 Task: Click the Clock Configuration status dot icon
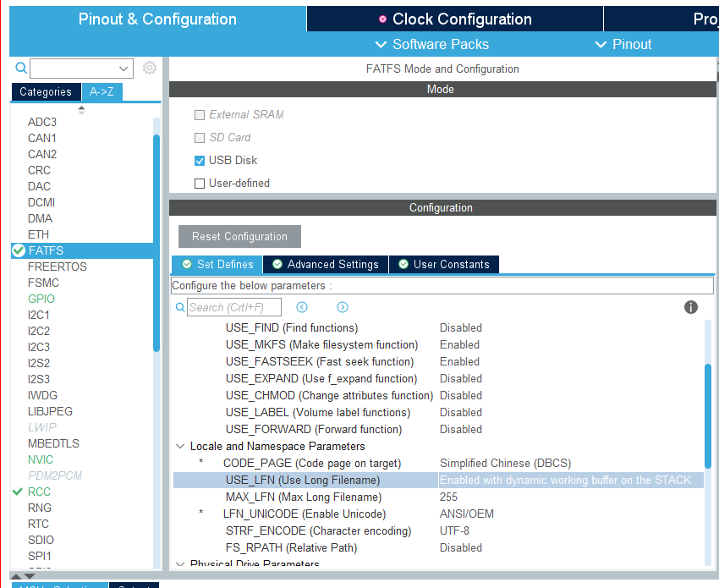coord(382,19)
